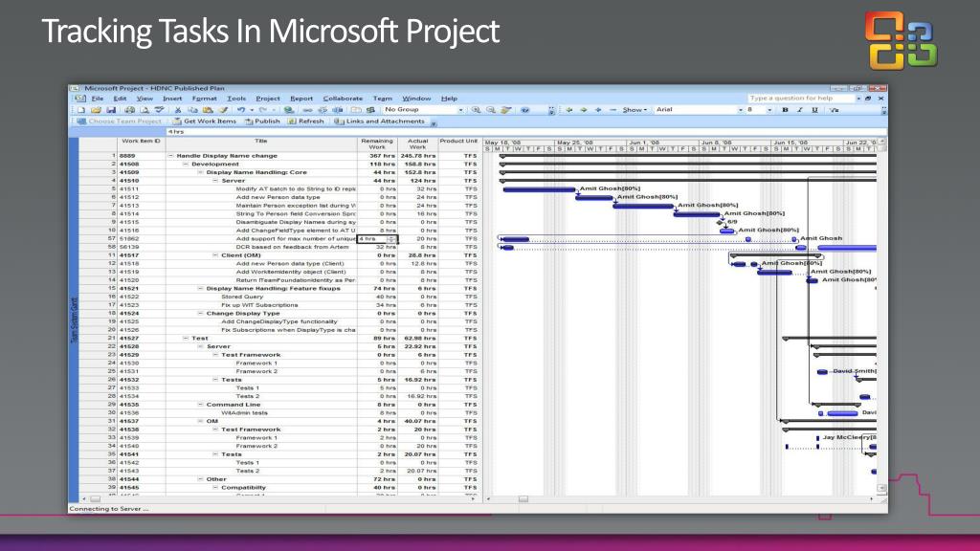This screenshot has height=551, width=980.
Task: Click the Refresh button
Action: click(x=306, y=121)
